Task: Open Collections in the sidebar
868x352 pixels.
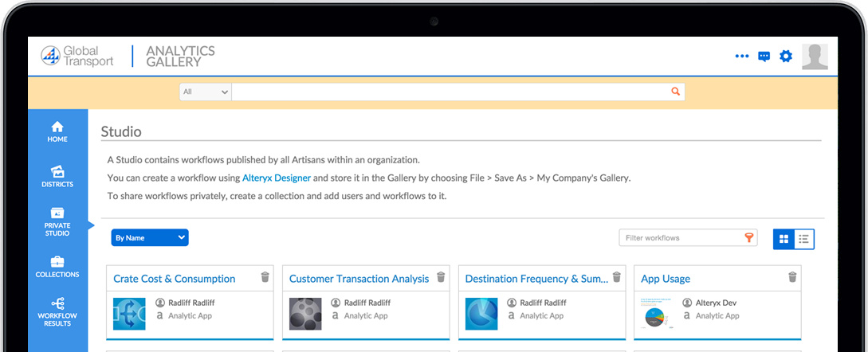Action: point(57,267)
